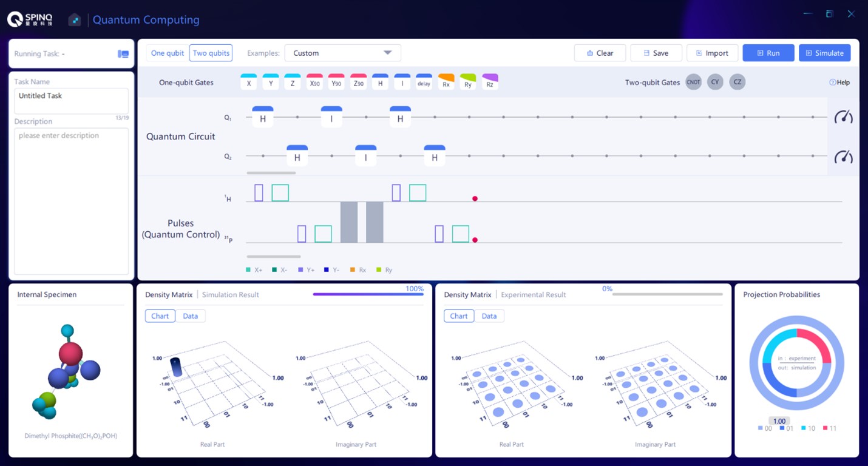Image resolution: width=868 pixels, height=466 pixels.
Task: Switch to One qubit mode
Action: coord(168,53)
